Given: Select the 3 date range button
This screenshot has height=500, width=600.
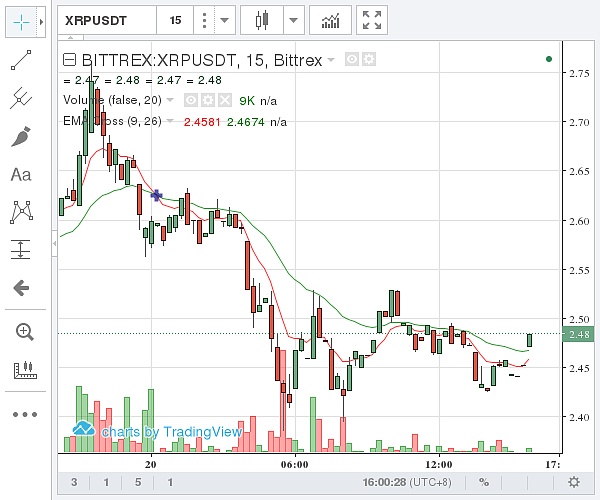Looking at the screenshot, I should point(74,482).
